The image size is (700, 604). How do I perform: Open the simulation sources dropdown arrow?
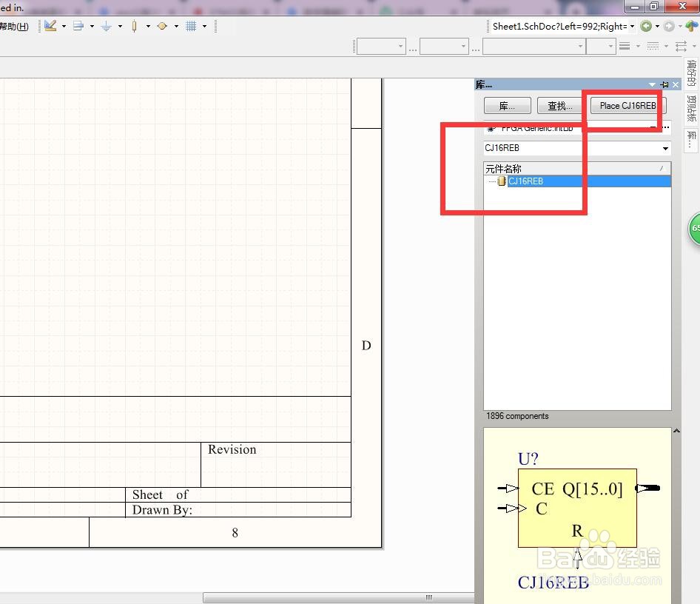point(176,27)
